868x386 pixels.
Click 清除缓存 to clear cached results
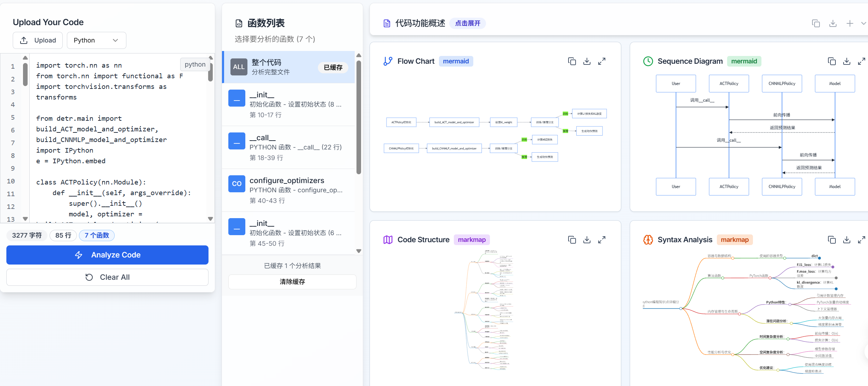click(292, 282)
